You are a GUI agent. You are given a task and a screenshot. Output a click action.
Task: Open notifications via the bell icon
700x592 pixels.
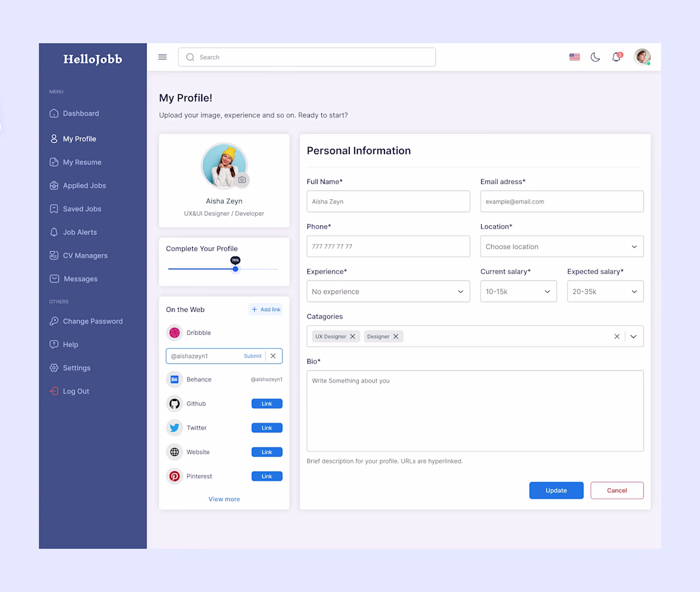617,57
